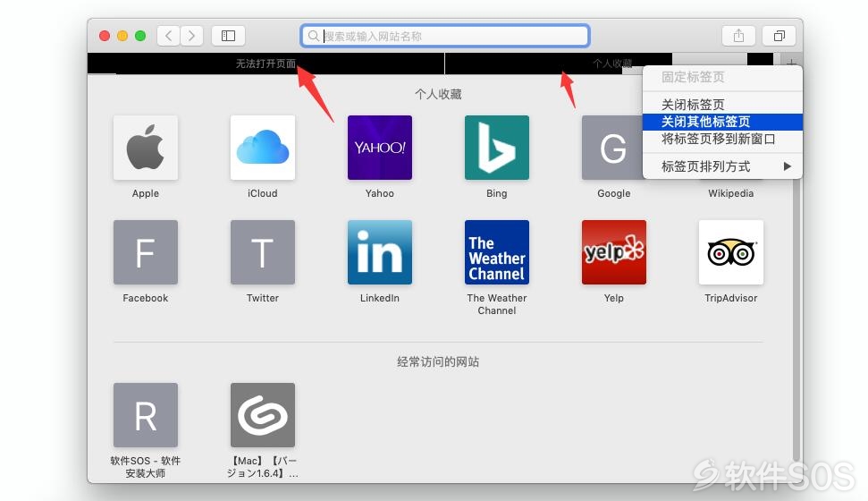868x501 pixels.
Task: Expand the 标签页排列方式 submenu
Action: click(722, 166)
